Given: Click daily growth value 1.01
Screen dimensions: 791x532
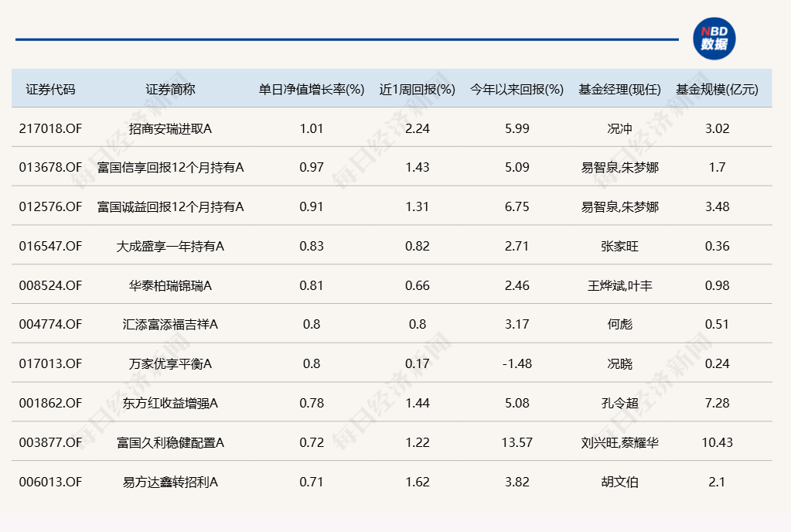Looking at the screenshot, I should point(312,128).
